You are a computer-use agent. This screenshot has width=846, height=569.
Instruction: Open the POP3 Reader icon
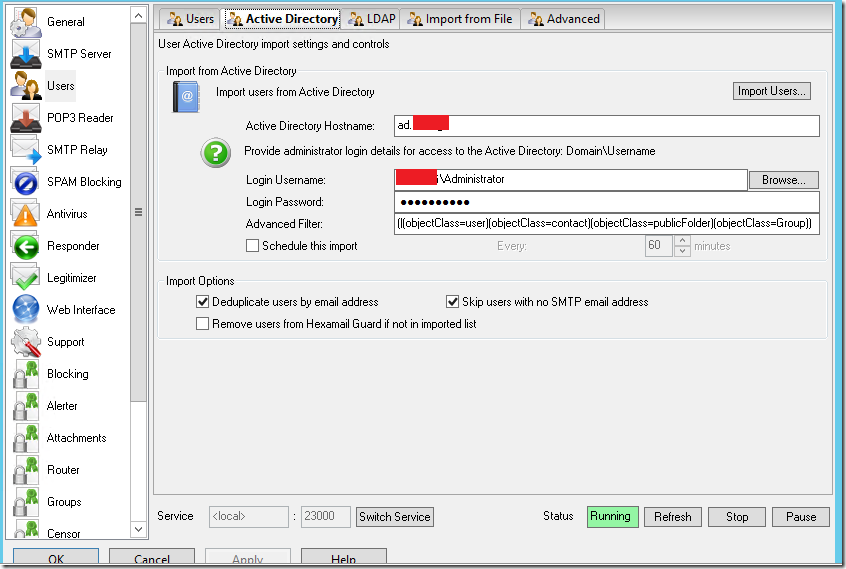click(x=25, y=118)
